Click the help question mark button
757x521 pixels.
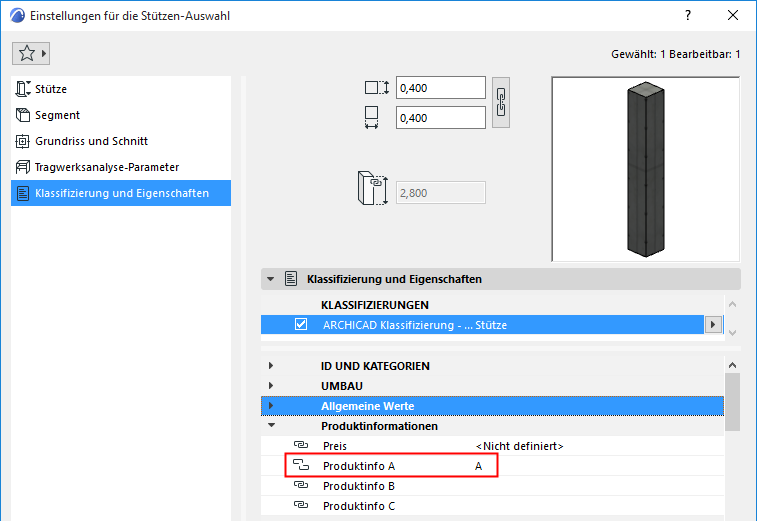[x=687, y=17]
